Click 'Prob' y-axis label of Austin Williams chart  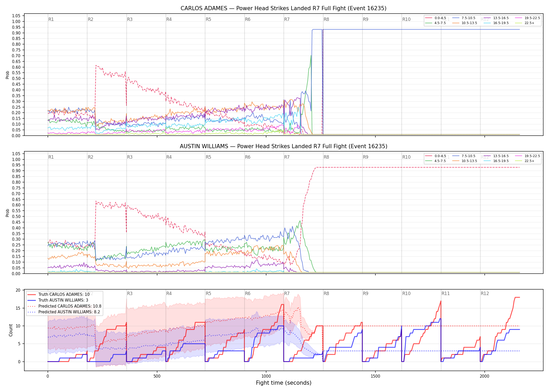8,213
